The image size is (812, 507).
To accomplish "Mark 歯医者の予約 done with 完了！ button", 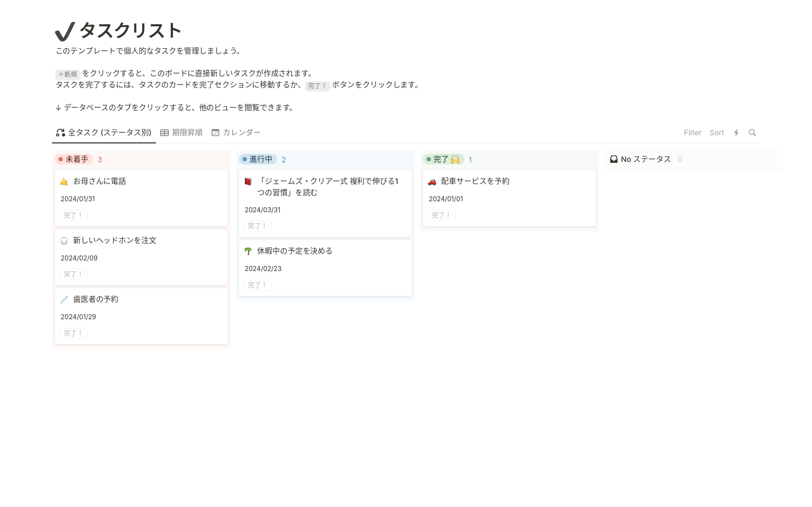I will [74, 334].
